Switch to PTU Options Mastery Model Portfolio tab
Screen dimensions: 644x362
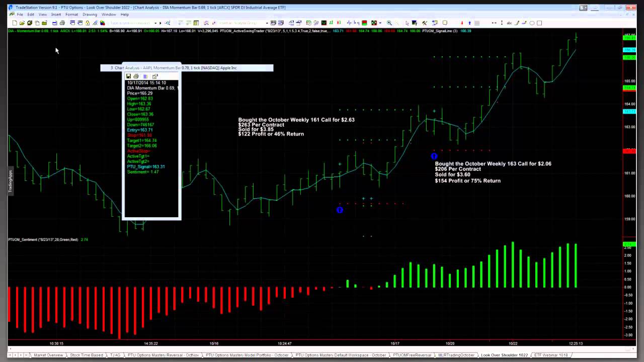pyautogui.click(x=248, y=355)
